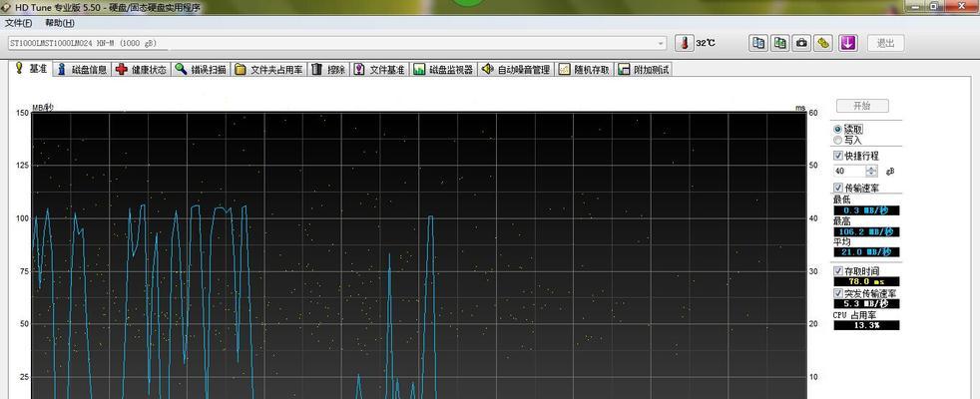Open options via yellow tag icon
Image resolution: width=980 pixels, height=399 pixels.
[823, 43]
